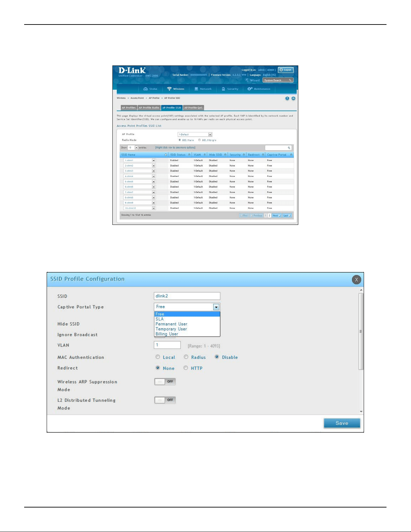Toggle Wireless ARP Suppression Mode switch
Viewport: 411px width, 532px height.
coord(165,382)
